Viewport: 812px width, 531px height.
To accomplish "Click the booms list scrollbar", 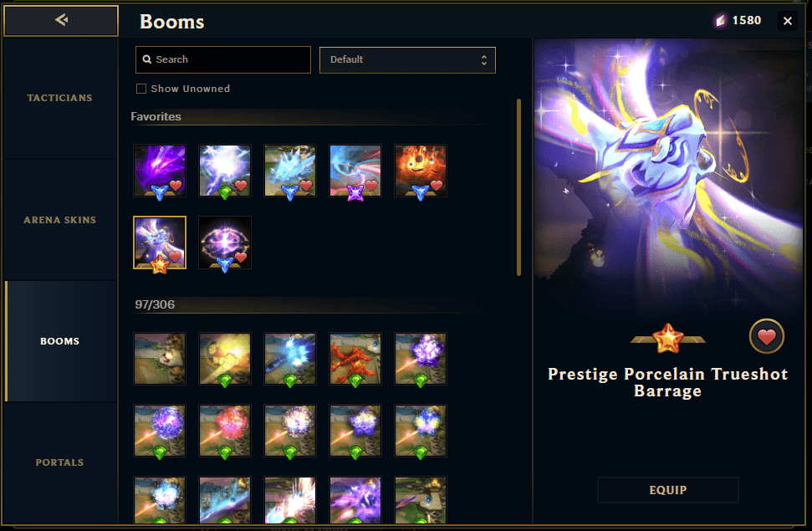I will coord(518,187).
